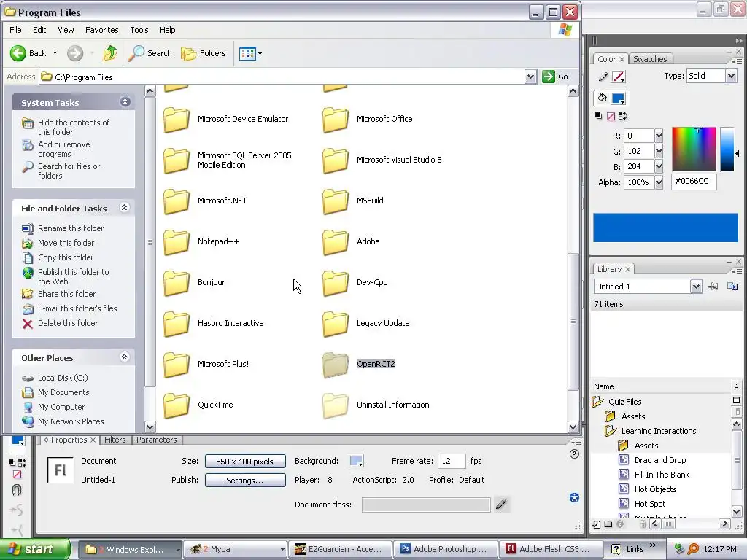Toggle the Folders pane button
Viewport: 747px width, 560px height.
(x=204, y=53)
